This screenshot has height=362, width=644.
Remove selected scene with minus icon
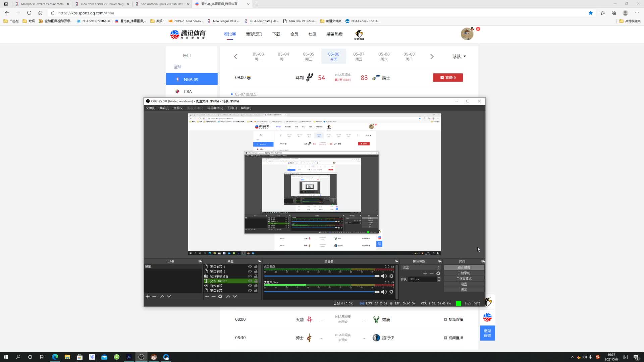click(154, 296)
